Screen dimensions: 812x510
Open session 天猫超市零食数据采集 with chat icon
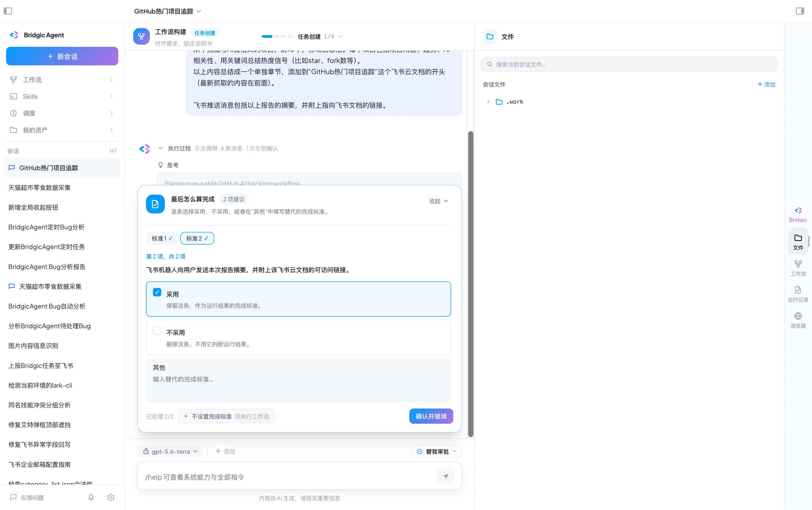[x=62, y=286]
